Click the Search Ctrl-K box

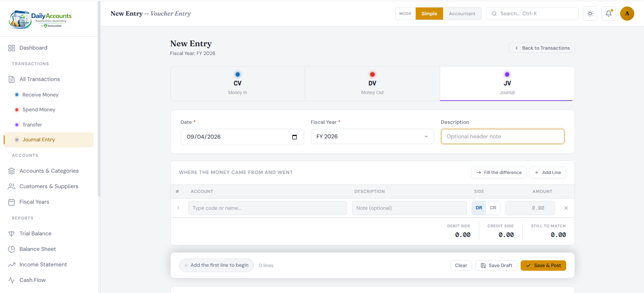coord(532,13)
